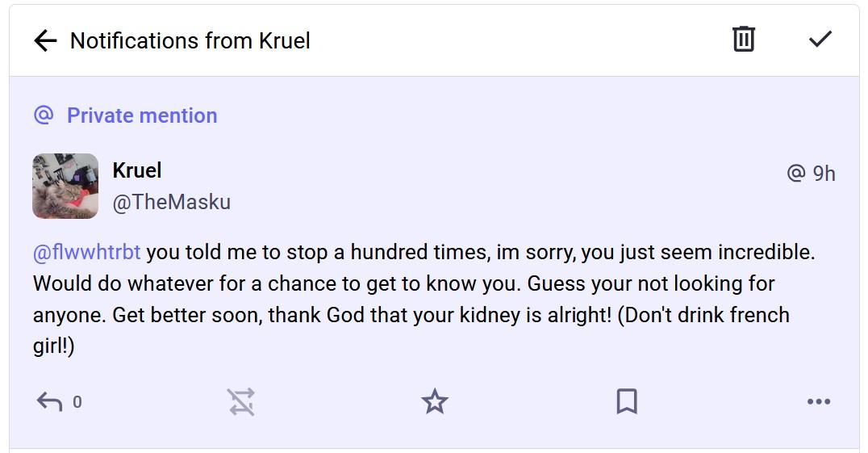Click the 9h timestamp
The image size is (868, 453).
[824, 174]
